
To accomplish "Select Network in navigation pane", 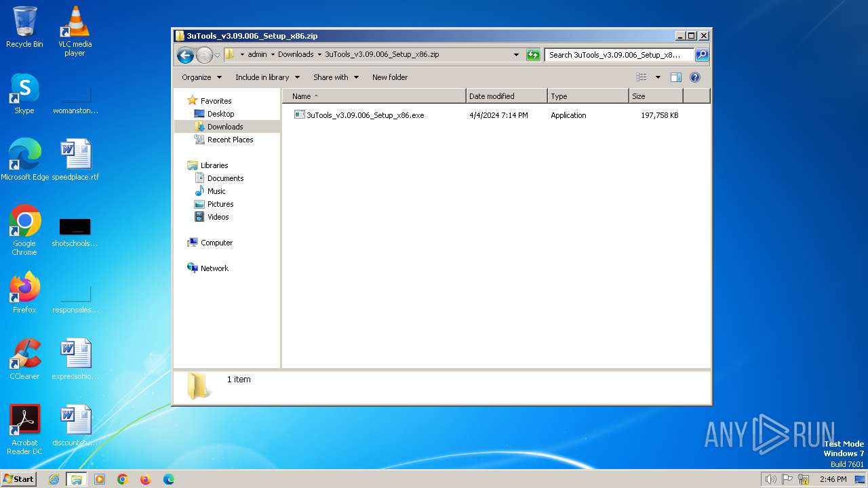I will [214, 268].
